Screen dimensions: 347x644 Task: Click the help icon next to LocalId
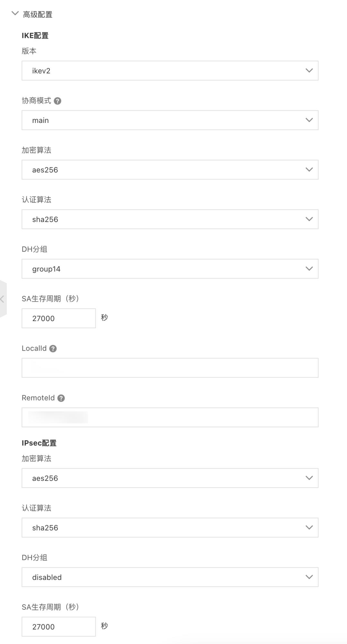[53, 348]
